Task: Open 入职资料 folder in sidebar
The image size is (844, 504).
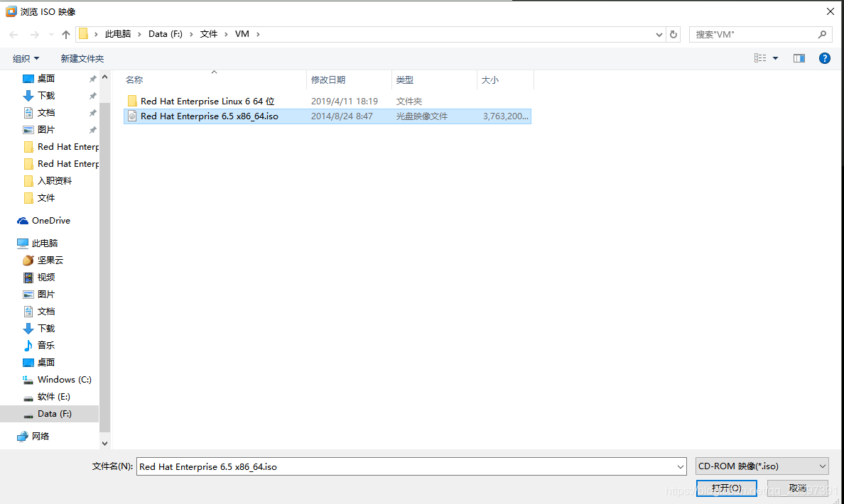Action: point(55,181)
